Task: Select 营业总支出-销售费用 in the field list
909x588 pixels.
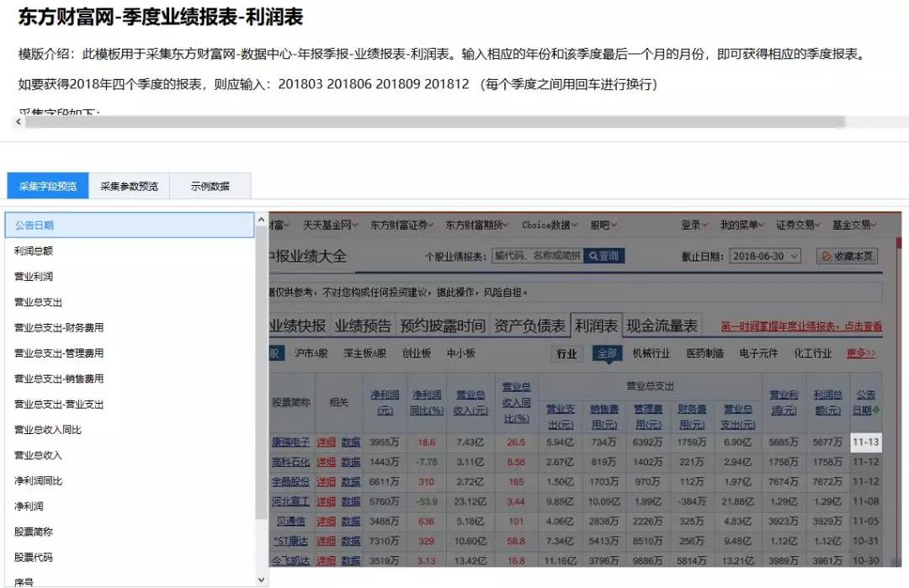Action: (130, 379)
